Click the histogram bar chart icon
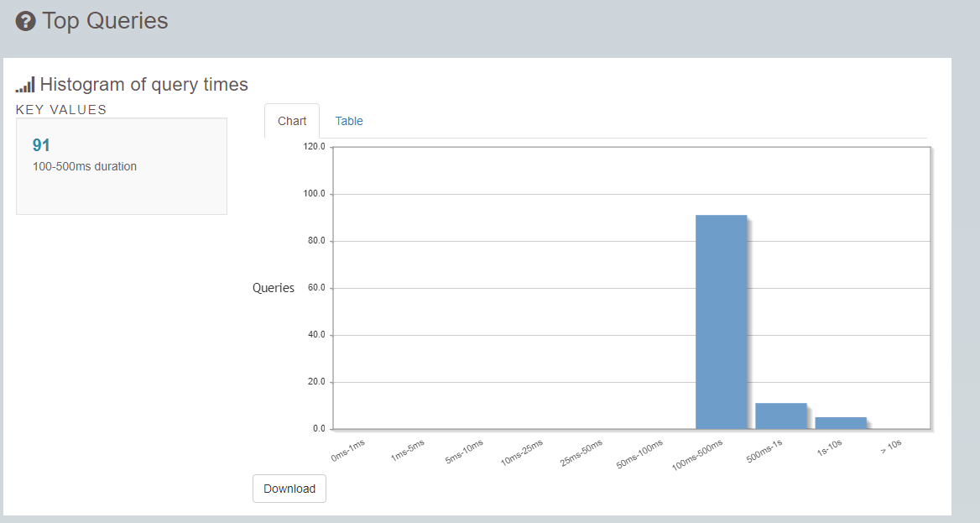 26,85
